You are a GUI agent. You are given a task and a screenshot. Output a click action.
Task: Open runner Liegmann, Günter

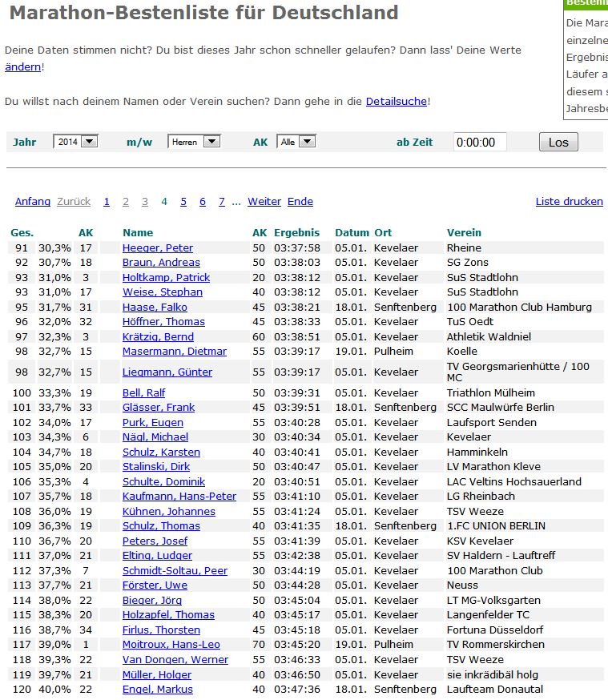[x=167, y=372]
